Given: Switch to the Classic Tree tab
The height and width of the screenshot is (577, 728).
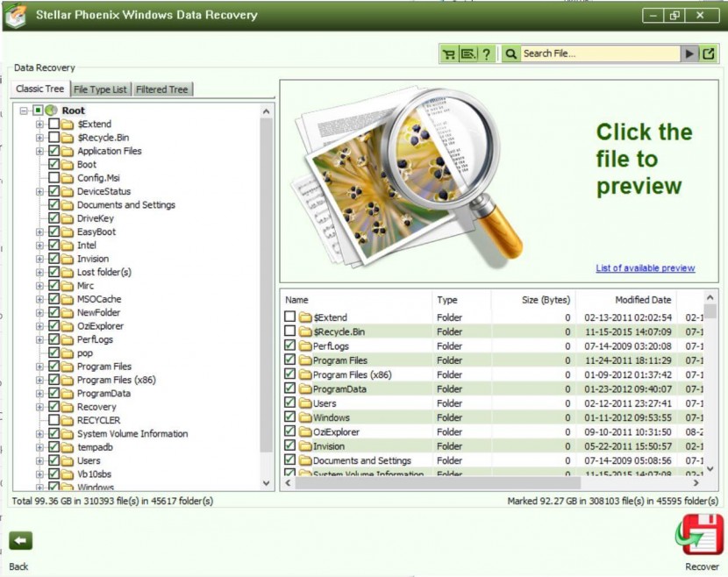Looking at the screenshot, I should tap(40, 89).
